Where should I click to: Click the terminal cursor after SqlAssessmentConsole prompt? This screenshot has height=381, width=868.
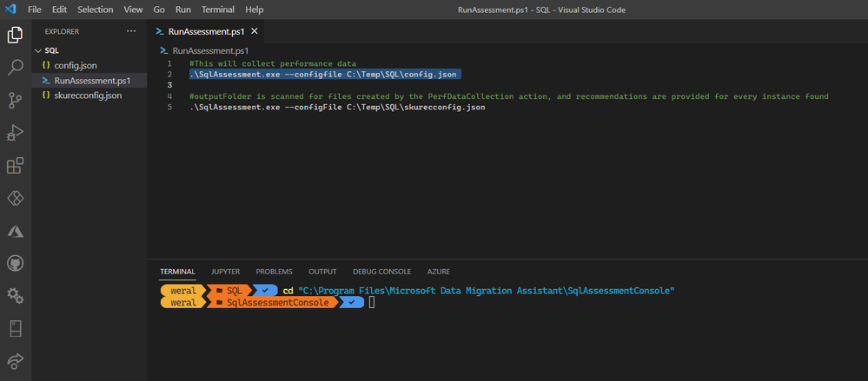(372, 303)
